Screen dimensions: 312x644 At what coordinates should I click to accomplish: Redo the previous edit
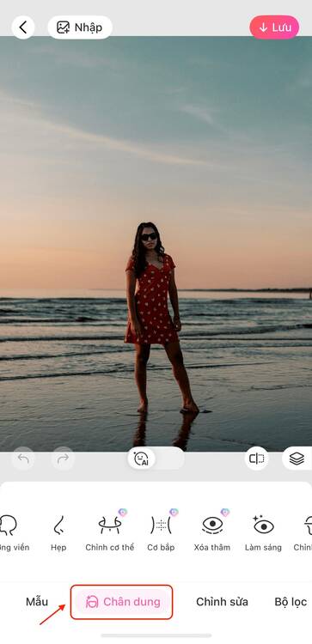coord(63,459)
